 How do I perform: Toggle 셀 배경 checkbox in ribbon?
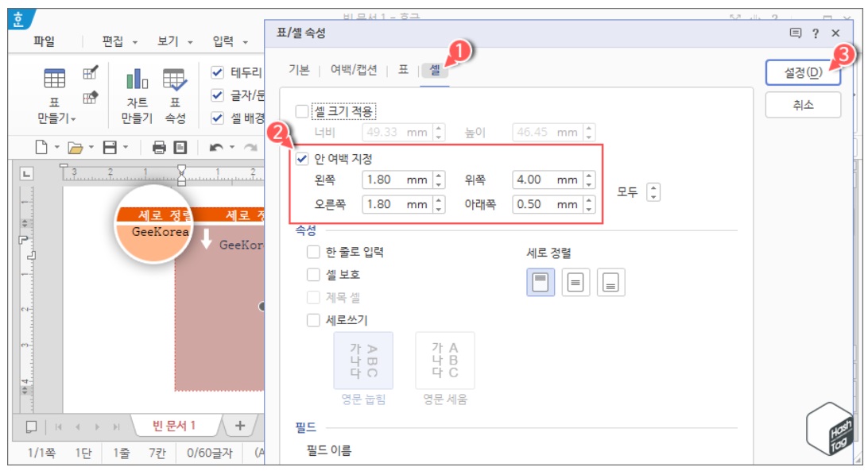pyautogui.click(x=218, y=118)
